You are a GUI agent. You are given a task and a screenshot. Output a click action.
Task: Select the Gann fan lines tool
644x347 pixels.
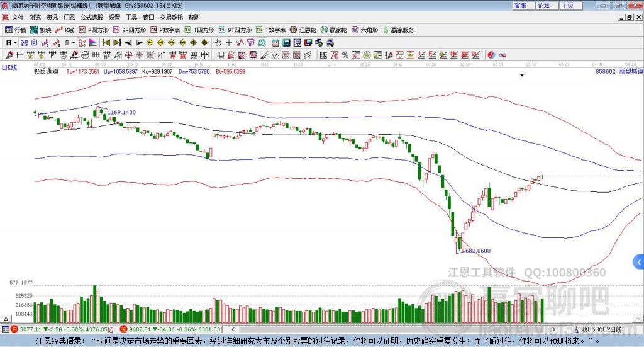pos(231,55)
